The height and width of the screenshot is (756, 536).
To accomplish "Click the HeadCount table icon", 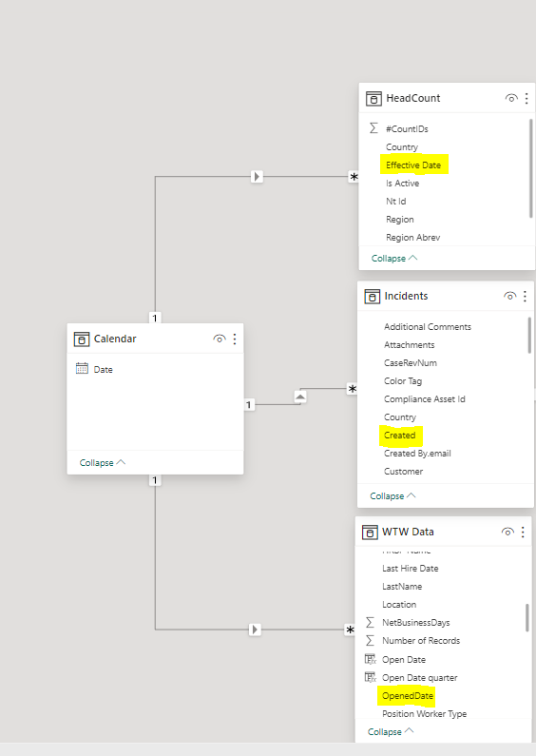I will (373, 98).
